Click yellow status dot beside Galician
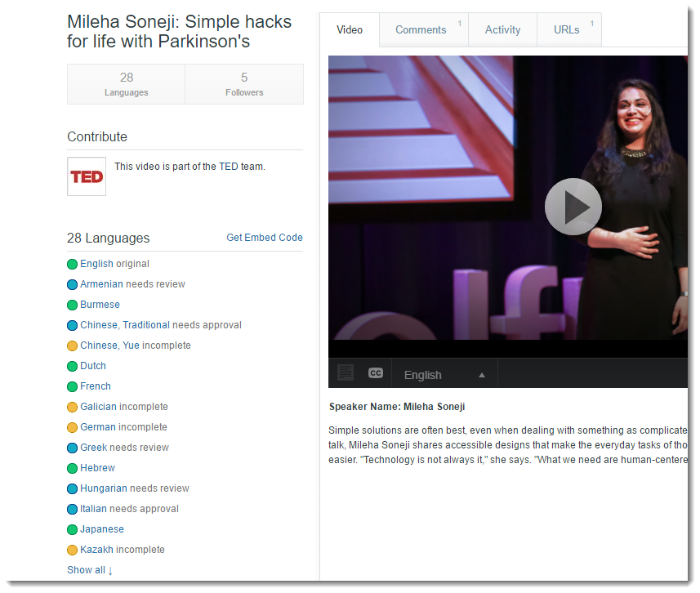700x593 pixels. pyautogui.click(x=72, y=407)
